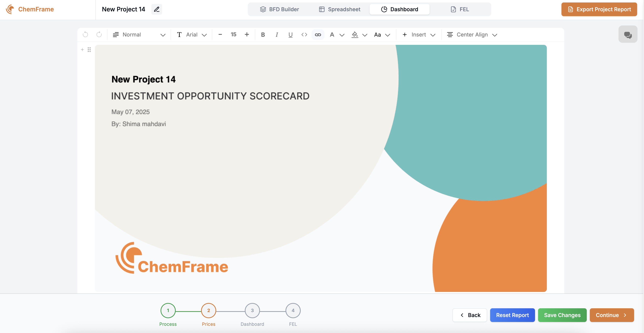Screen dimensions: 644x333
Task: Toggle italic formatting
Action: (x=277, y=34)
